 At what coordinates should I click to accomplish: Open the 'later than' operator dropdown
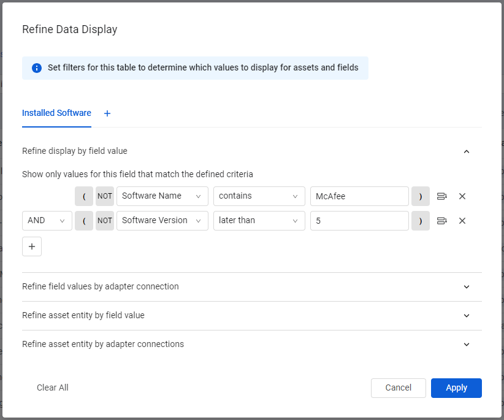259,221
